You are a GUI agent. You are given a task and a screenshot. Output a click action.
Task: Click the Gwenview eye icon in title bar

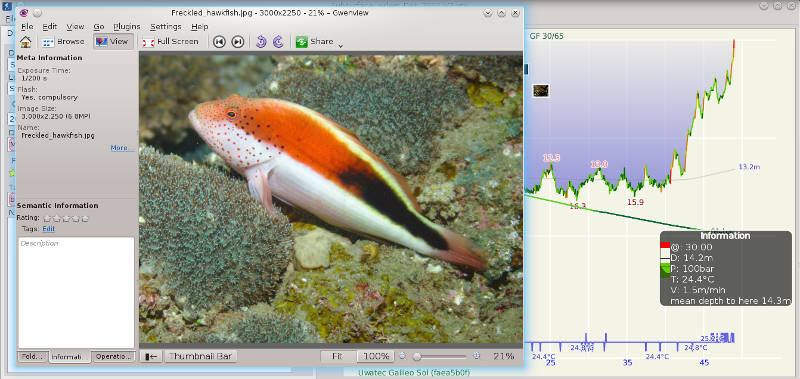coord(23,13)
